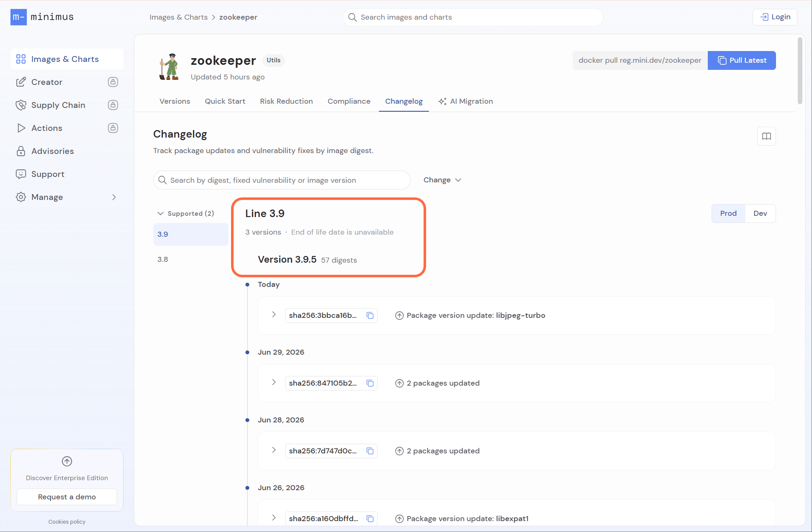Screen dimensions: 812x532
Task: Click update icon beside libjpeg-turbo entry
Action: click(x=399, y=316)
